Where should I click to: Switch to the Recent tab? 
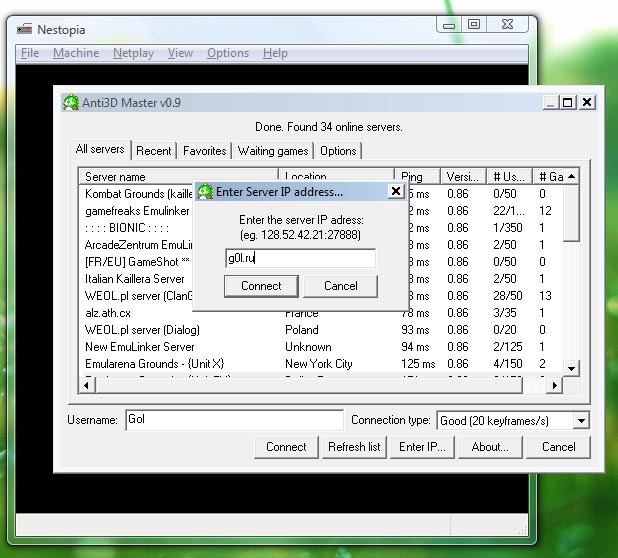point(154,151)
